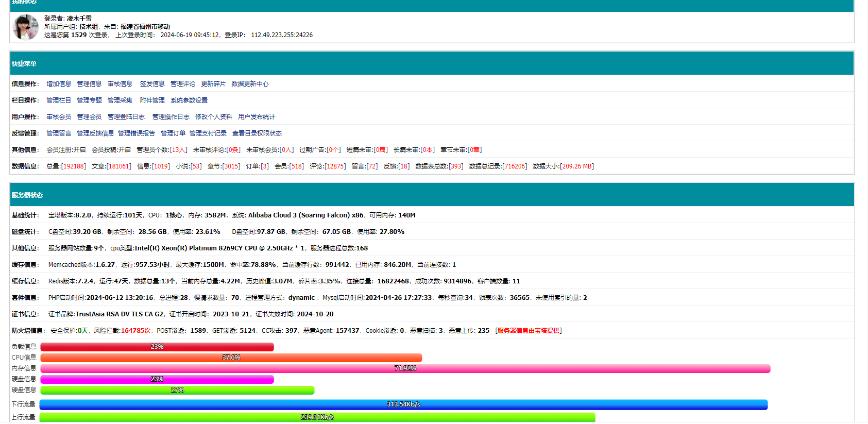Open 管理评论 link
Screen dimensions: 868x424
[183, 84]
